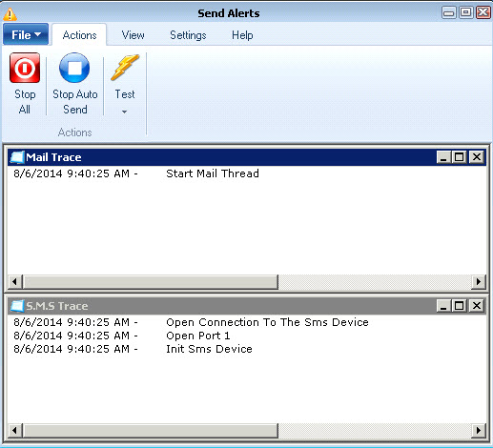This screenshot has height=448, width=493.
Task: Minimize the S.M.S Trace panel
Action: coord(443,306)
